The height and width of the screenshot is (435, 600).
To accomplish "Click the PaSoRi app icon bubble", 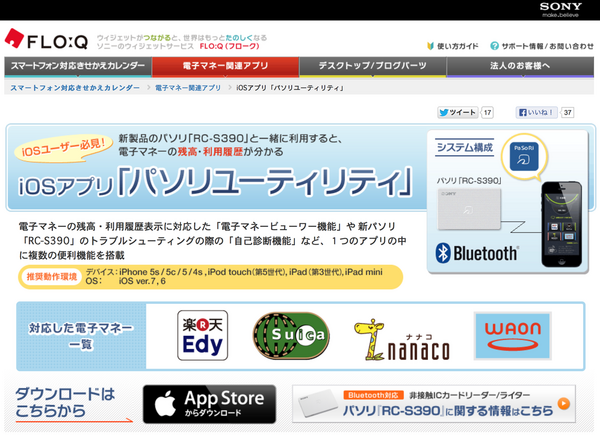I will coord(524,157).
